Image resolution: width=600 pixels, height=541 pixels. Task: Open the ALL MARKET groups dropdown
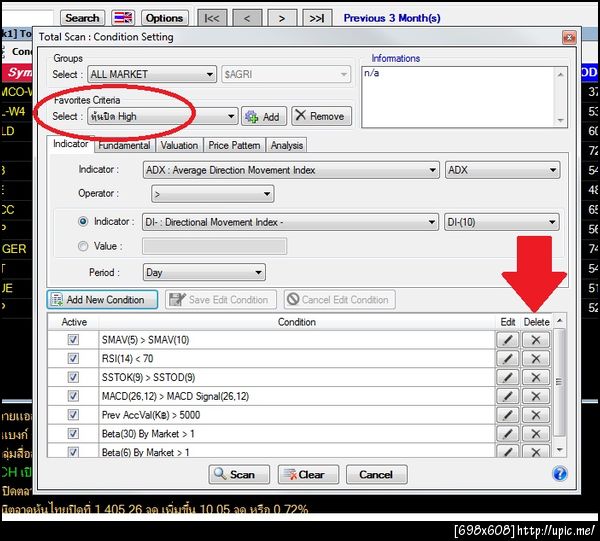coord(152,74)
